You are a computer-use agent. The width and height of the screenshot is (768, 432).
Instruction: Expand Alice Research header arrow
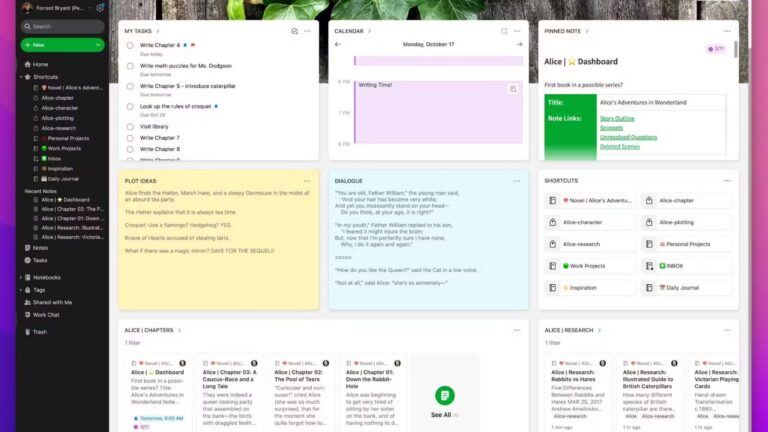tap(599, 331)
